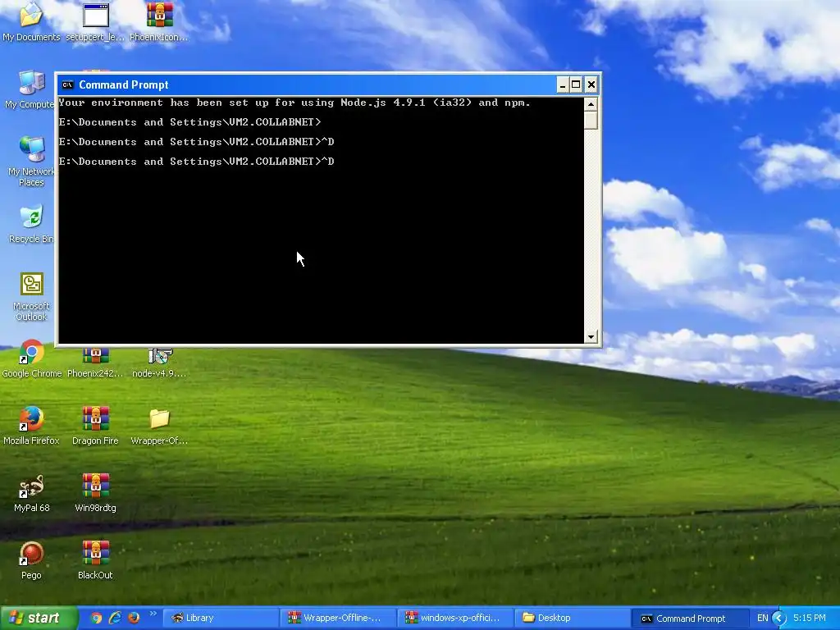Open the Start menu
This screenshot has width=840, height=630.
click(x=38, y=619)
